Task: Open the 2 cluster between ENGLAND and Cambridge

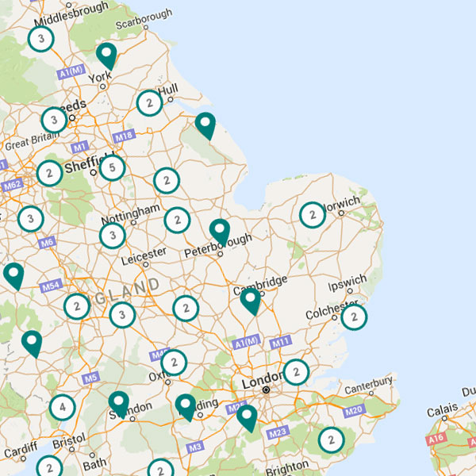Action: pyautogui.click(x=186, y=309)
